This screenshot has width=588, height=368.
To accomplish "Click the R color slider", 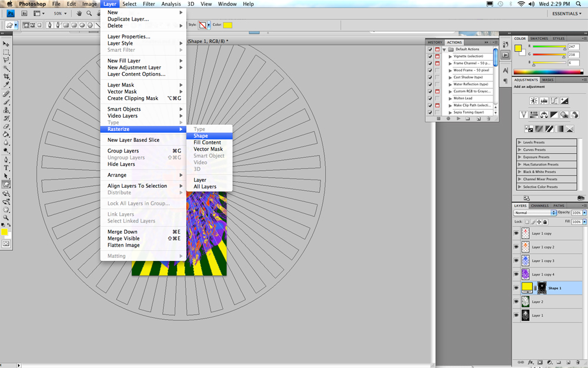I will (x=549, y=47).
